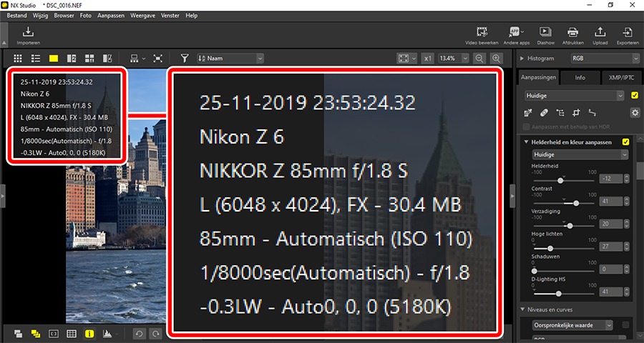644x343 pixels.
Task: Click the zoom in magnifier
Action: pyautogui.click(x=497, y=59)
